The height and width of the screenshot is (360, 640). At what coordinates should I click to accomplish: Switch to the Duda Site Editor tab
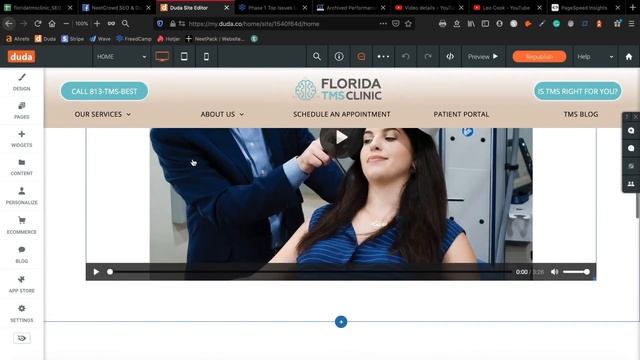coord(195,8)
